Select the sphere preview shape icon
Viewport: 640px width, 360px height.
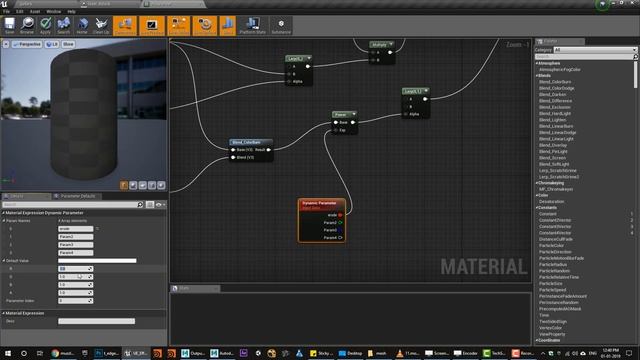click(133, 185)
